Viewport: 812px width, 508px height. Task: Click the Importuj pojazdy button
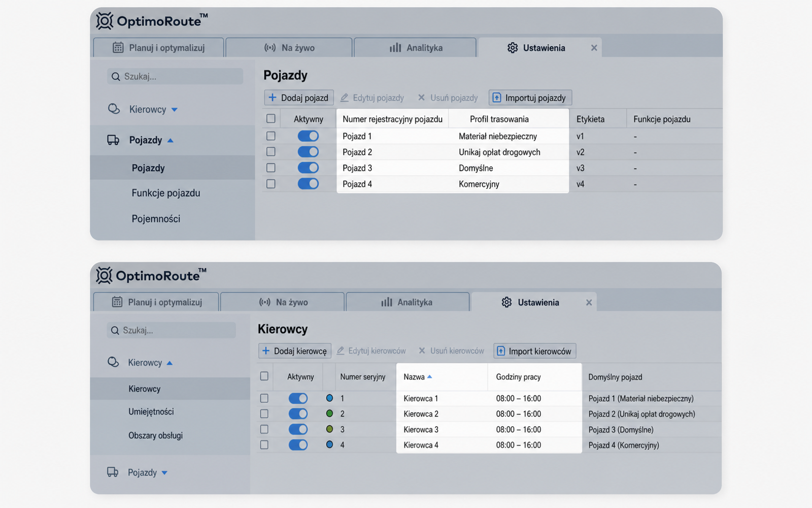click(530, 98)
